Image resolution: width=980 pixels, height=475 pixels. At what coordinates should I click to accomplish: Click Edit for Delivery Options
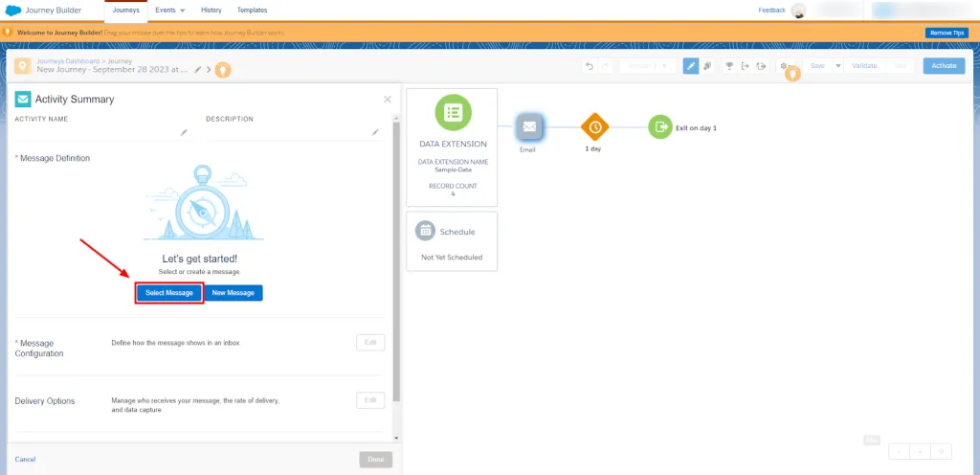(370, 400)
